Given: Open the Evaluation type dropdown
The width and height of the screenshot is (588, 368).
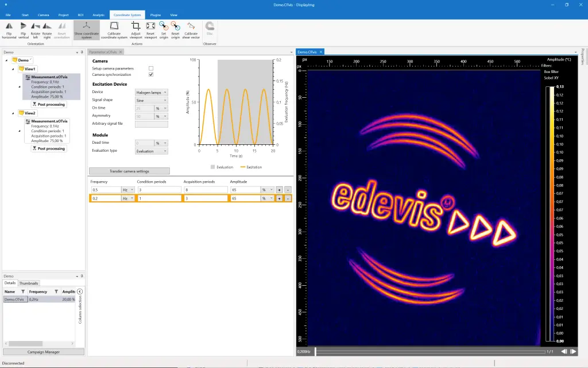Looking at the screenshot, I should click(x=152, y=151).
